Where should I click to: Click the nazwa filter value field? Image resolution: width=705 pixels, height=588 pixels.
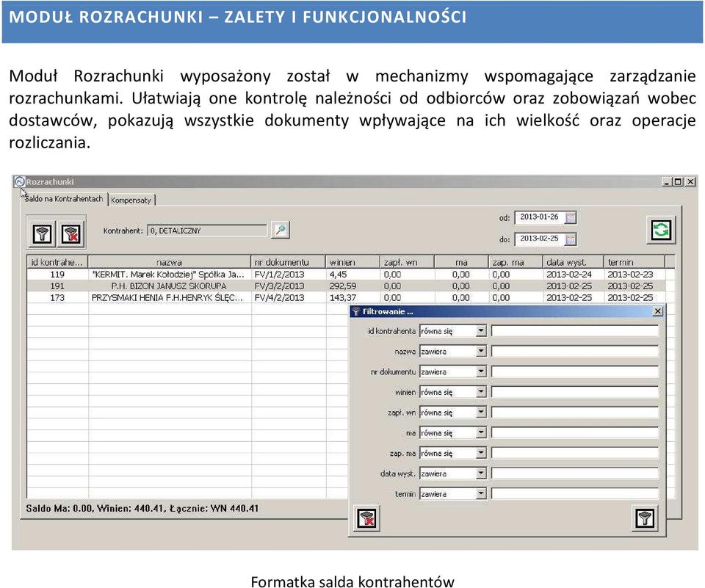point(575,351)
